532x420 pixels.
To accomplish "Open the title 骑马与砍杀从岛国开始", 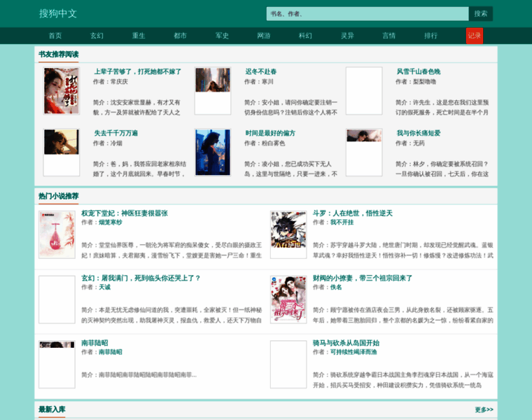I will (x=346, y=342).
